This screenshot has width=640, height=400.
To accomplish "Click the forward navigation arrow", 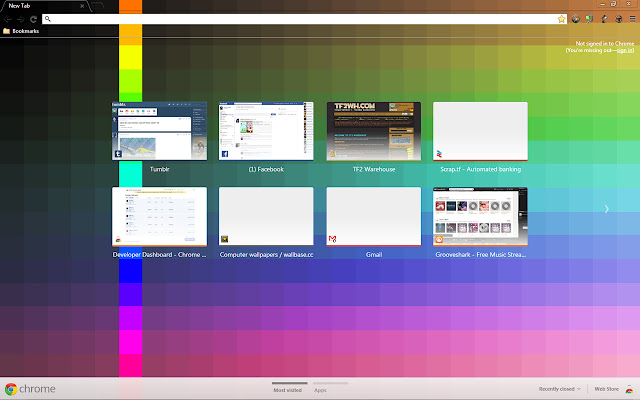I will (20, 19).
